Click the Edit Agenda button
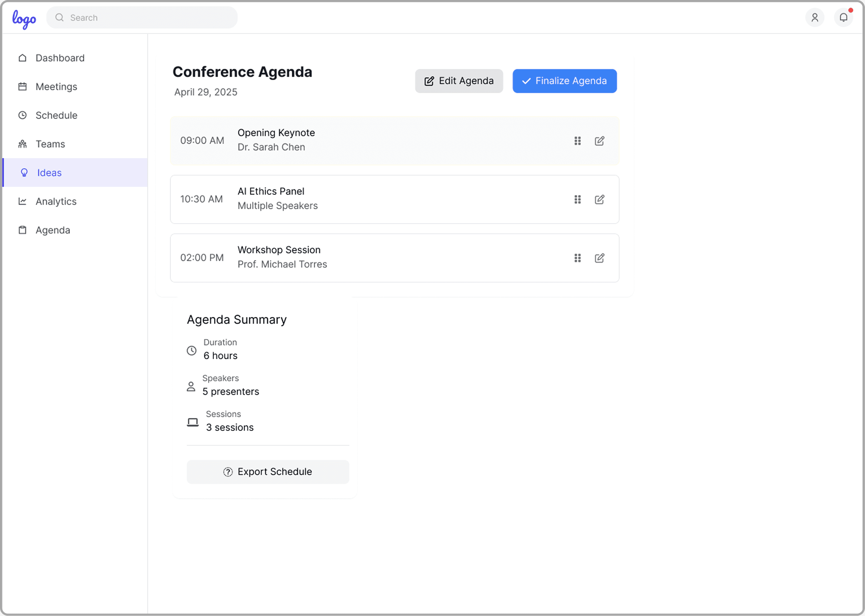Image resolution: width=865 pixels, height=616 pixels. (x=459, y=81)
